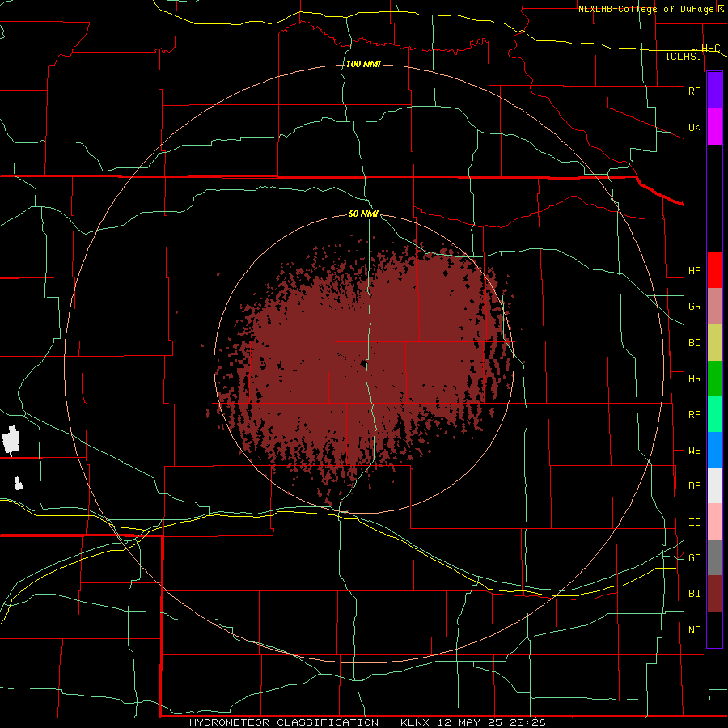
Task: Click the 50 NMI range ring label
Action: tap(363, 214)
